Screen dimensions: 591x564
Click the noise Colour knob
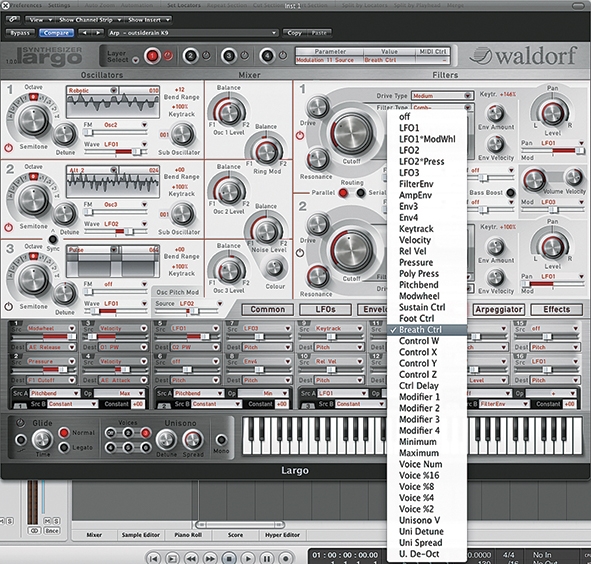pyautogui.click(x=274, y=268)
